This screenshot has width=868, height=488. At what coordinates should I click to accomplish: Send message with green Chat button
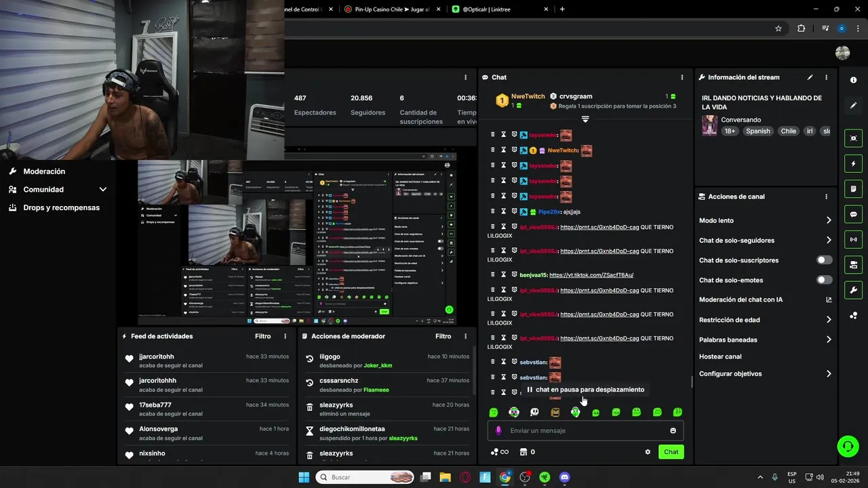(671, 452)
